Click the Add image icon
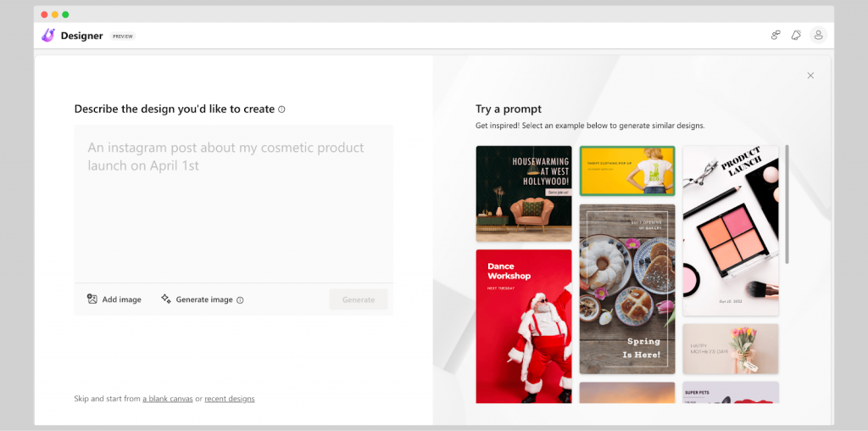 (x=92, y=299)
